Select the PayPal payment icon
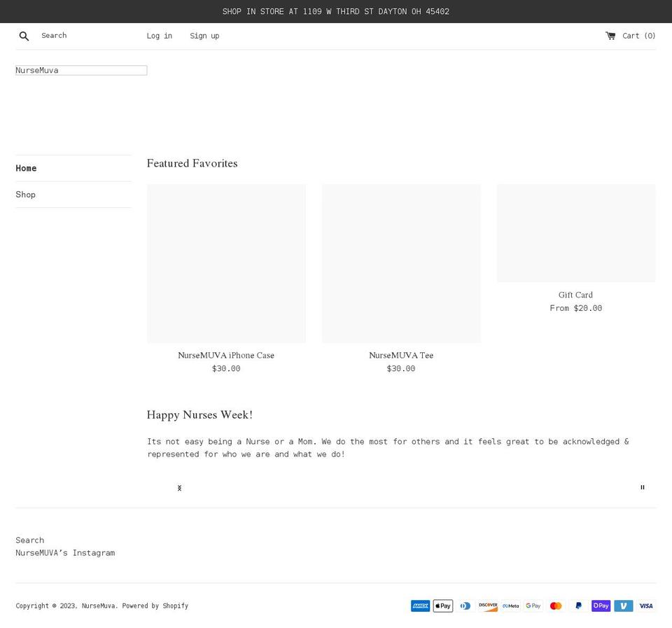This screenshot has width=672, height=628. point(578,606)
